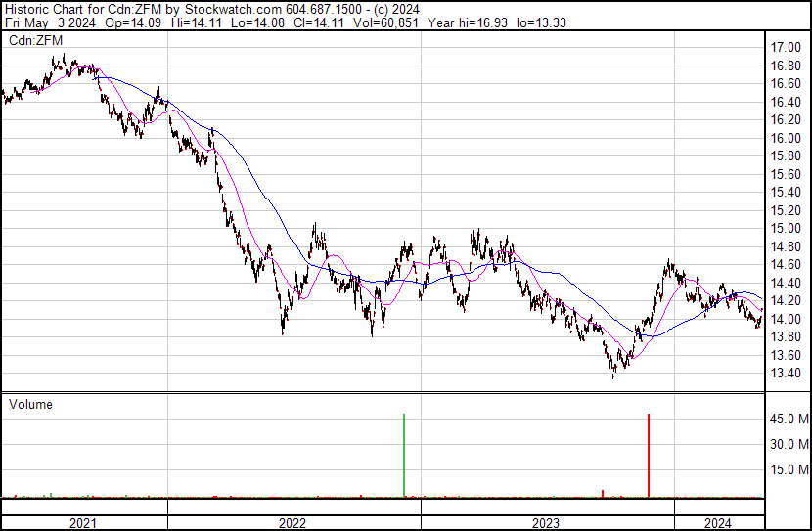Image resolution: width=812 pixels, height=531 pixels.
Task: Click the tall red volume spike bar
Action: tap(649, 456)
